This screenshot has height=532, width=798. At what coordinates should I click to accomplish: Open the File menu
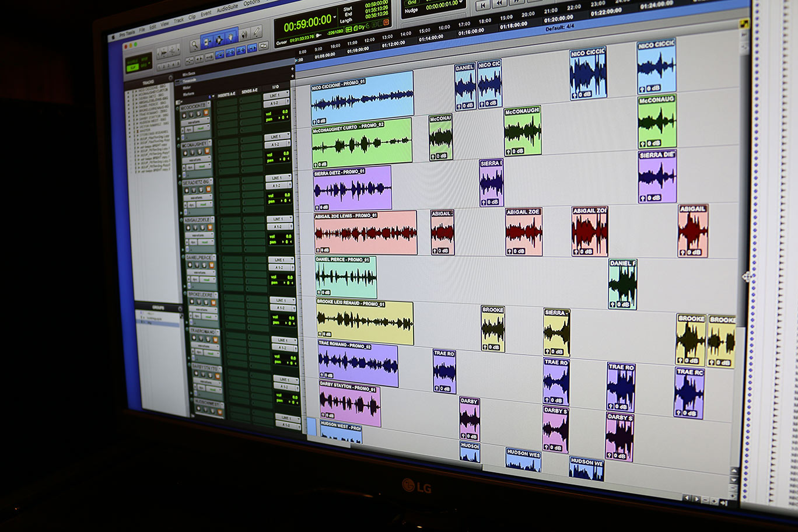pos(142,30)
